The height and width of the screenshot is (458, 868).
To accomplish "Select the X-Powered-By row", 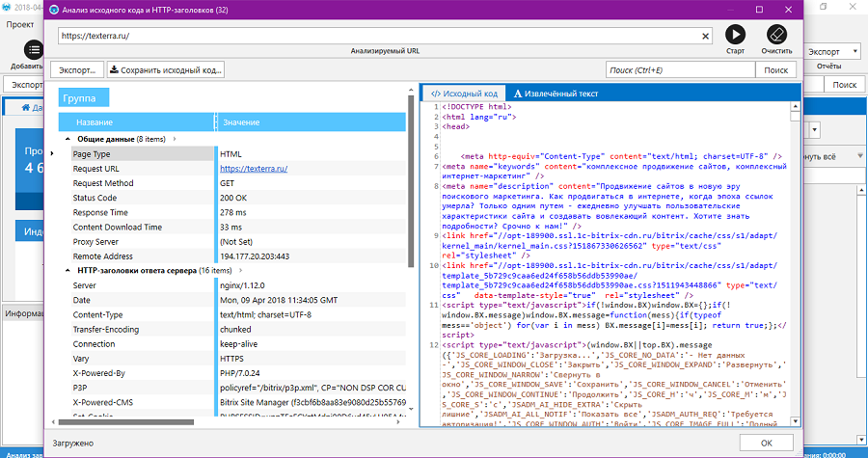I will 238,373.
